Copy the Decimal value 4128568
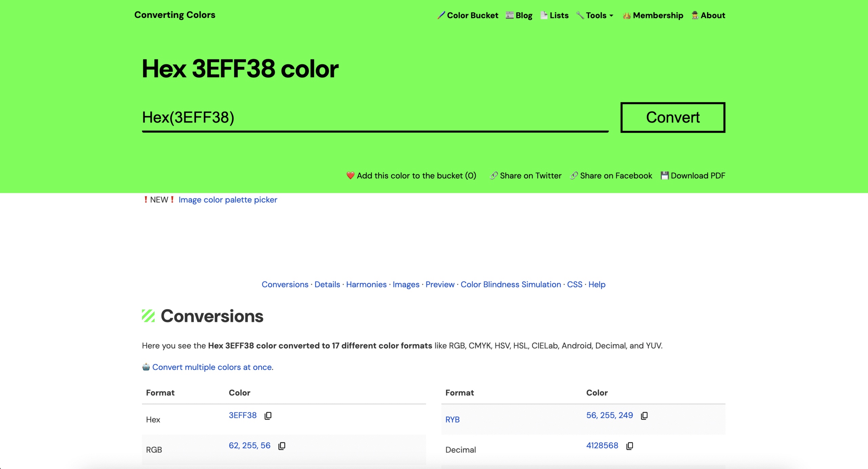 pyautogui.click(x=630, y=446)
